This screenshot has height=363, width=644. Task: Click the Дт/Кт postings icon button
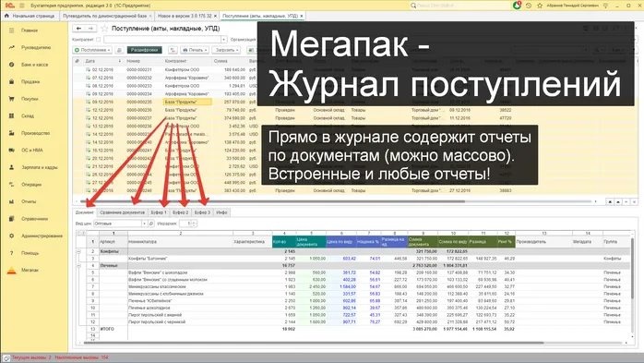coord(173,50)
